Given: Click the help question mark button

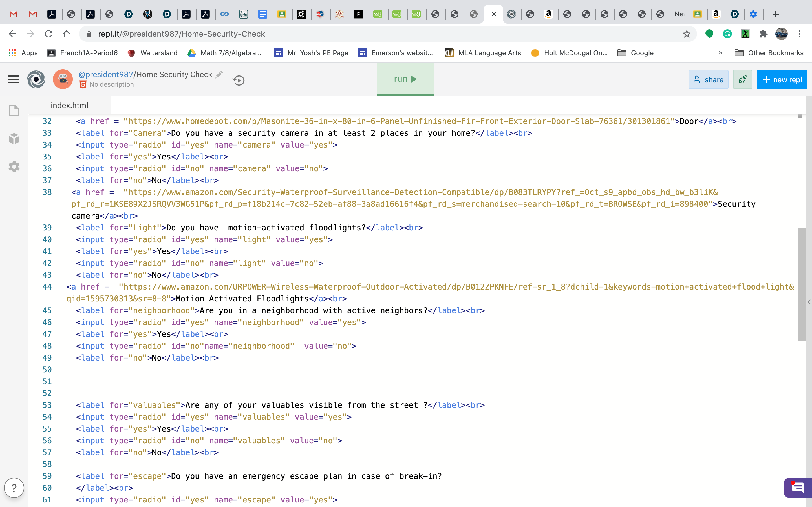Looking at the screenshot, I should (x=14, y=488).
